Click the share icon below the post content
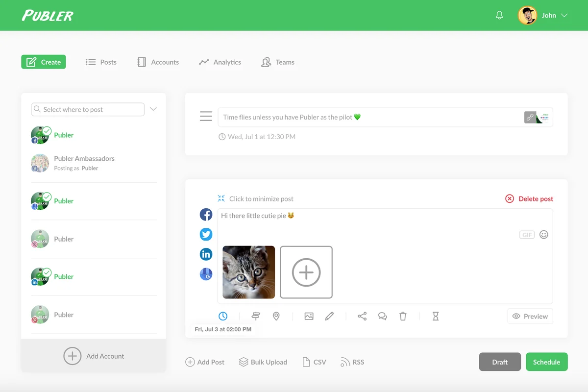The width and height of the screenshot is (588, 392). 362,316
